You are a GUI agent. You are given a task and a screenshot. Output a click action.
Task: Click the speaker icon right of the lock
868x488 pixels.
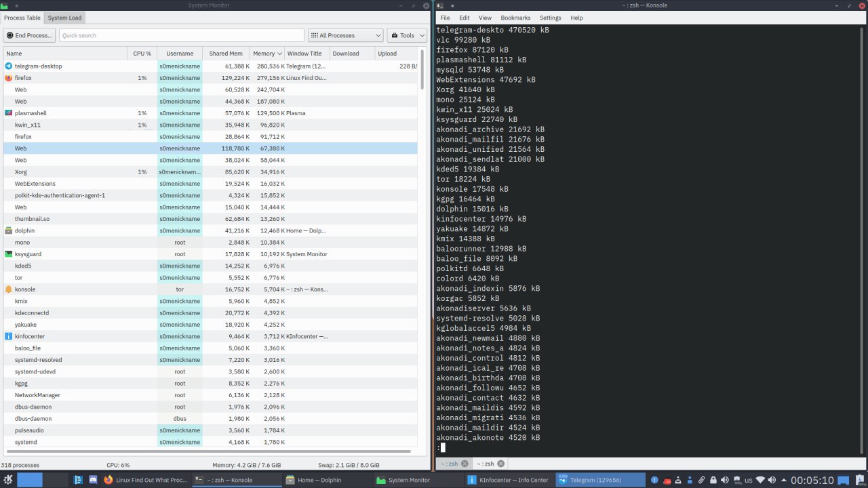click(725, 480)
